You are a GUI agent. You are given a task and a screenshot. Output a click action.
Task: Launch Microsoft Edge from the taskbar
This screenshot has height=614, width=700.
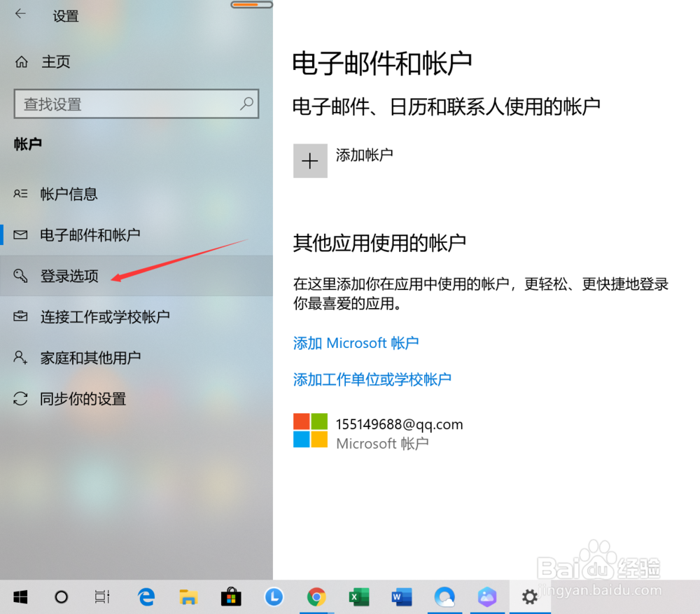(146, 596)
